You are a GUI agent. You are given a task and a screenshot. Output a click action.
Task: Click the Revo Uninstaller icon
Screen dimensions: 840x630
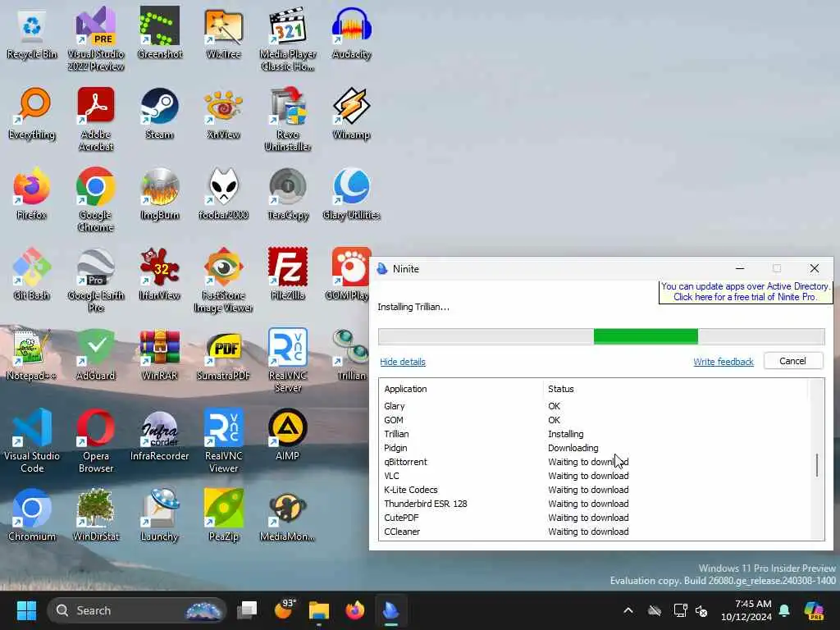coord(288,119)
